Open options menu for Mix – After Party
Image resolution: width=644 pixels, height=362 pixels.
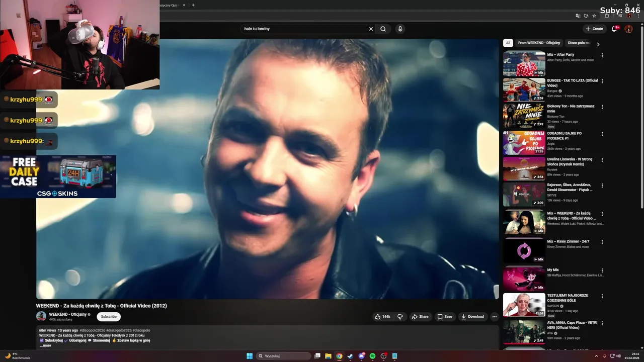(602, 55)
